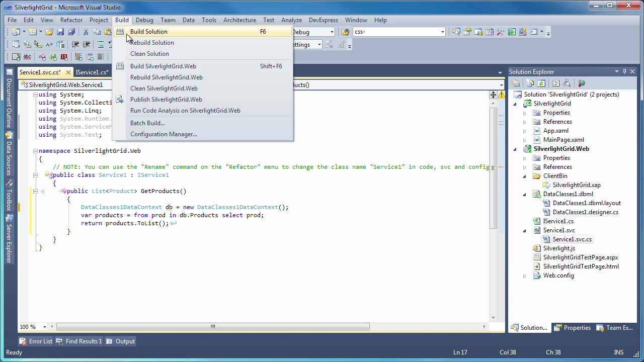
Task: Click the editor split bar icon
Action: (493, 95)
